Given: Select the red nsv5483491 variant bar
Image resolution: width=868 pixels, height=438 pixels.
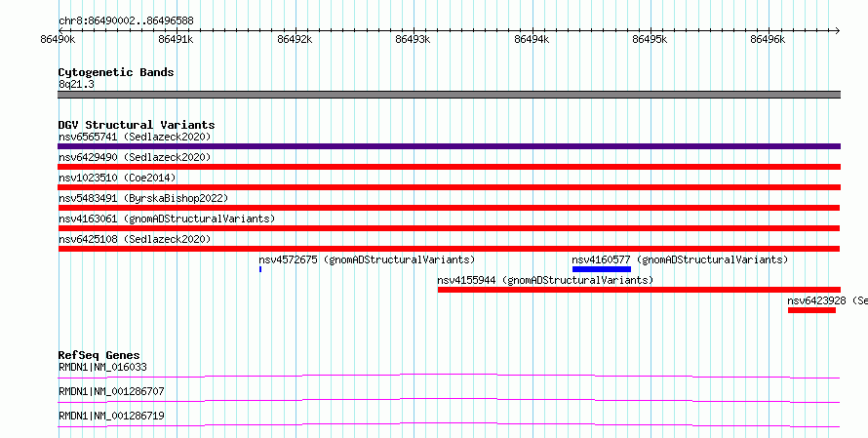Looking at the screenshot, I should click(449, 208).
